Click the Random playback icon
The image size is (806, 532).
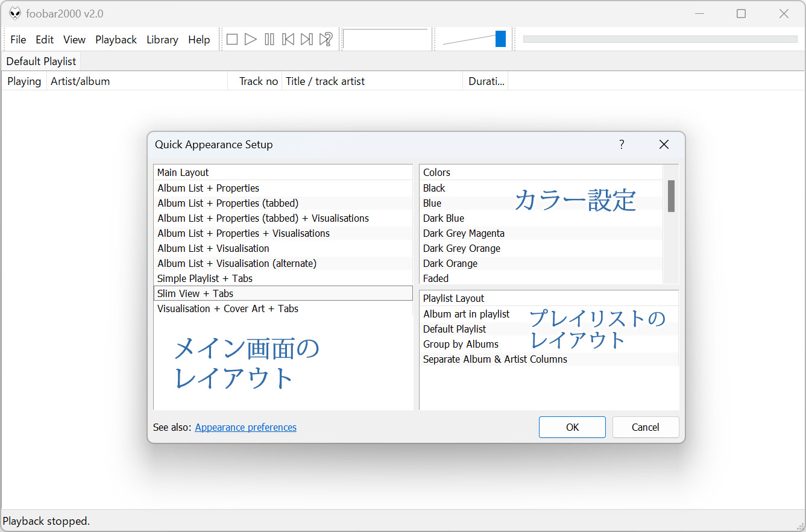click(326, 40)
